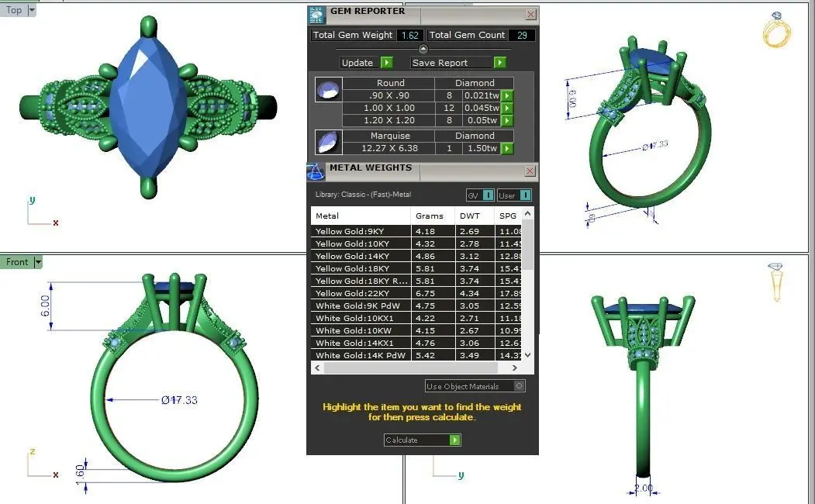This screenshot has width=815, height=504.
Task: Click the horizontal scrollbar left arrow in metal list
Action: click(x=317, y=368)
